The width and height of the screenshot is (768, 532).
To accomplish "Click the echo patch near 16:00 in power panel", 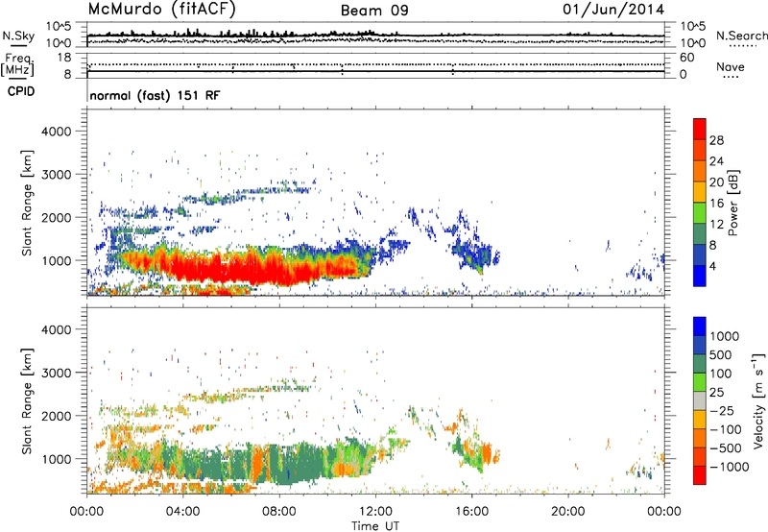I will [x=475, y=254].
